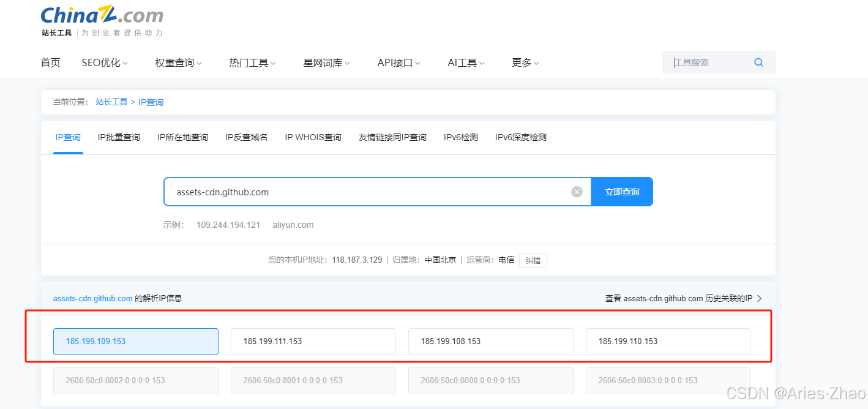Image resolution: width=868 pixels, height=409 pixels.
Task: Click example domain aliyun.com
Action: [293, 225]
